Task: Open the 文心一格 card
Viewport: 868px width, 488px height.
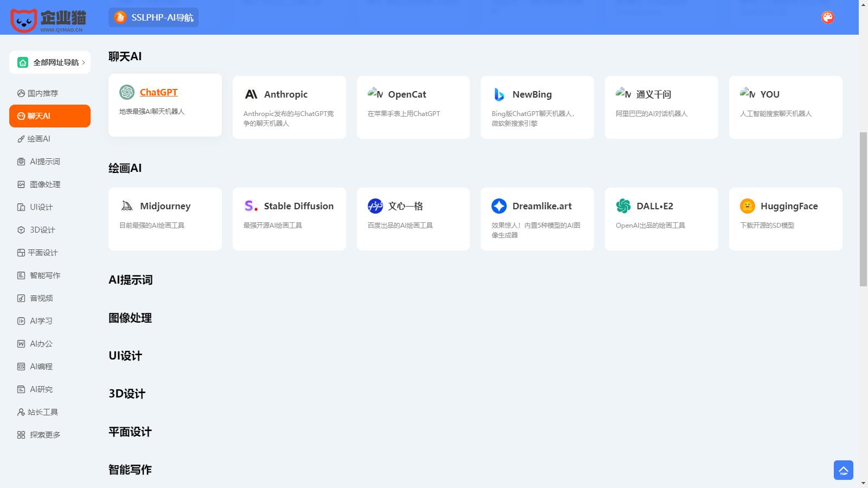Action: pos(413,219)
